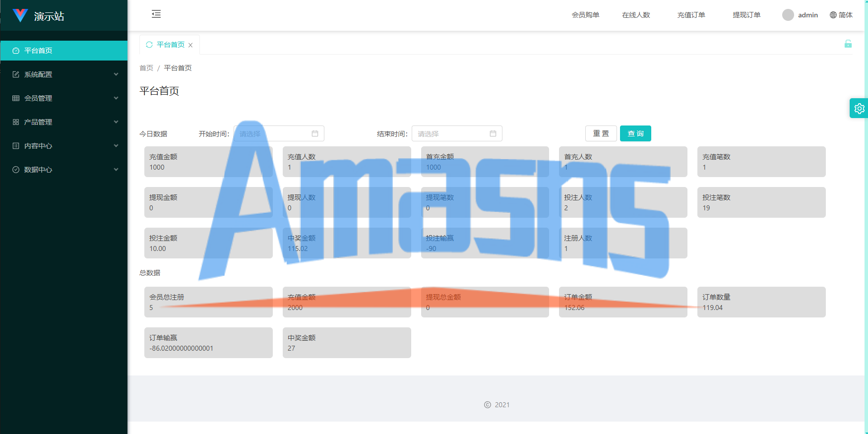This screenshot has height=434, width=868.
Task: Click the 数据中心 check-circle icon
Action: click(16, 170)
